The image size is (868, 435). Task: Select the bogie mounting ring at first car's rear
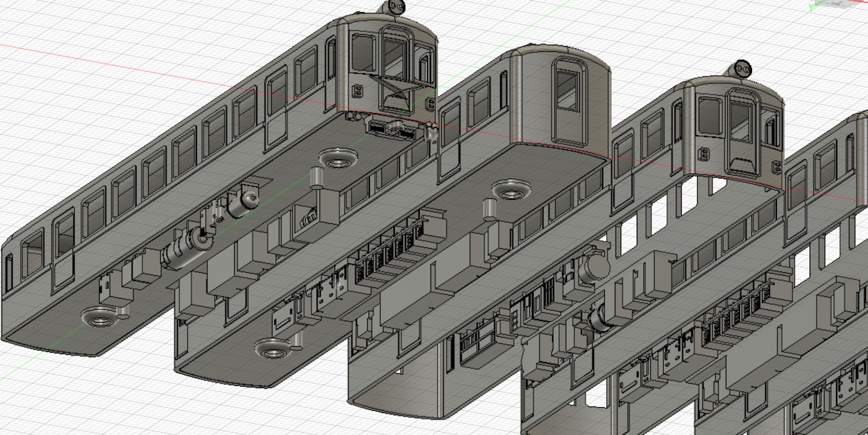pos(99,317)
